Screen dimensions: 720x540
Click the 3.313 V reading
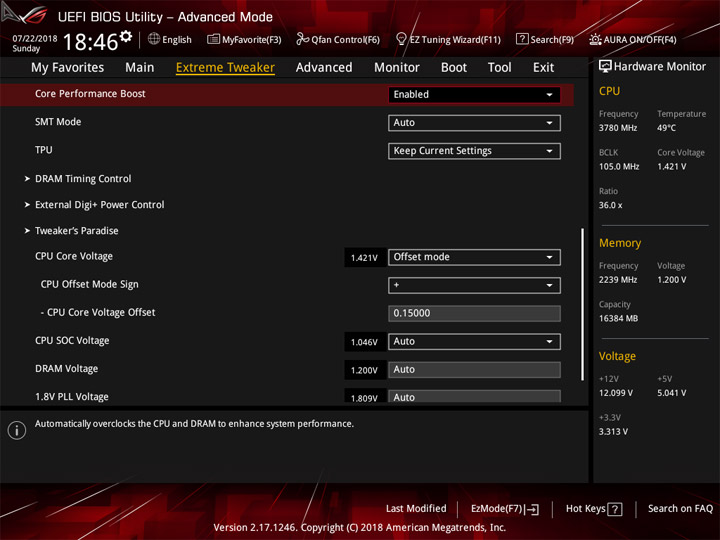(x=613, y=432)
